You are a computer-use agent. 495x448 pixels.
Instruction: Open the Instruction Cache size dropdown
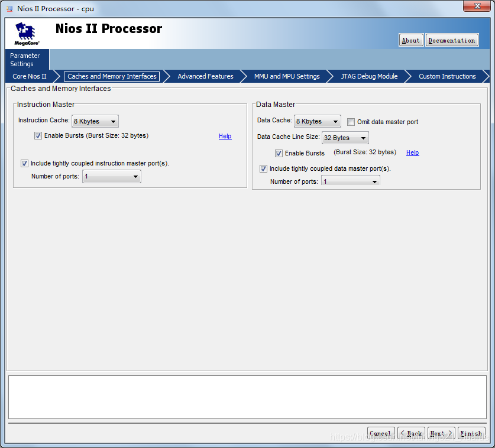95,121
